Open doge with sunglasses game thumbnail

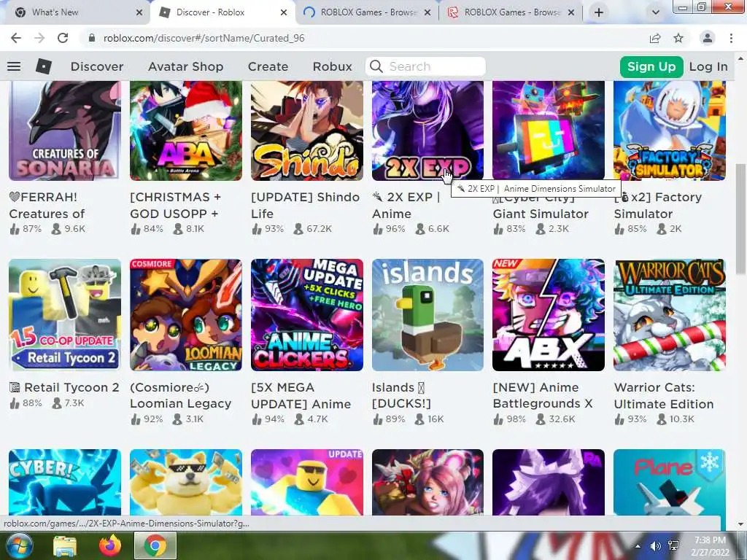point(186,483)
